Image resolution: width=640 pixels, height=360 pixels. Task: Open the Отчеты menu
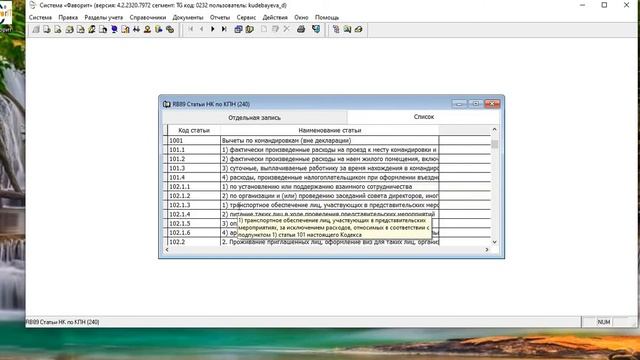(x=220, y=18)
